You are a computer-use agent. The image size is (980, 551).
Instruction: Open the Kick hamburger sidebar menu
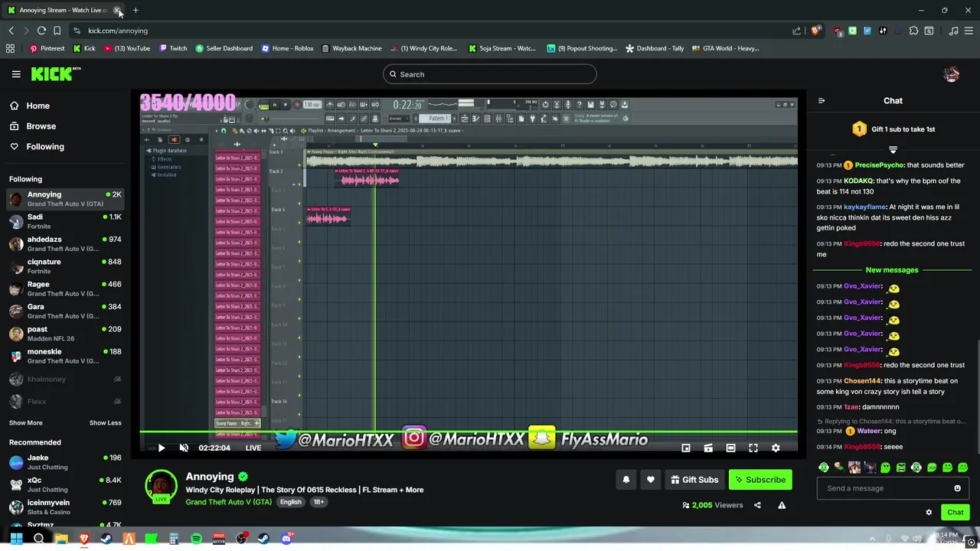click(16, 74)
